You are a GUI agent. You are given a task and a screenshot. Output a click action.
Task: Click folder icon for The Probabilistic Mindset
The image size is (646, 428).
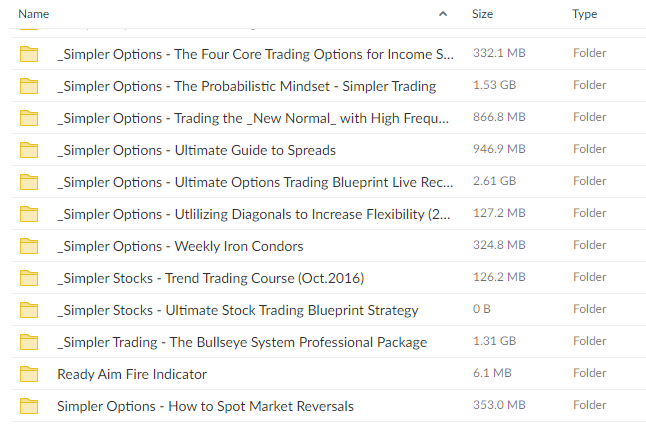coord(29,86)
